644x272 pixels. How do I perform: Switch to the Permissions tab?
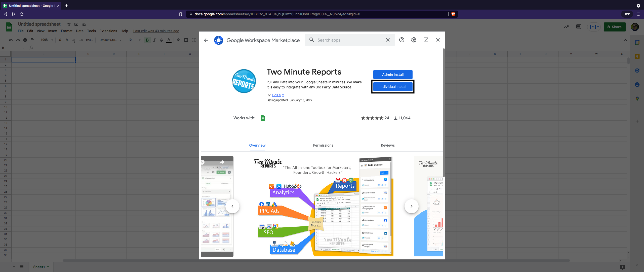[x=323, y=145]
